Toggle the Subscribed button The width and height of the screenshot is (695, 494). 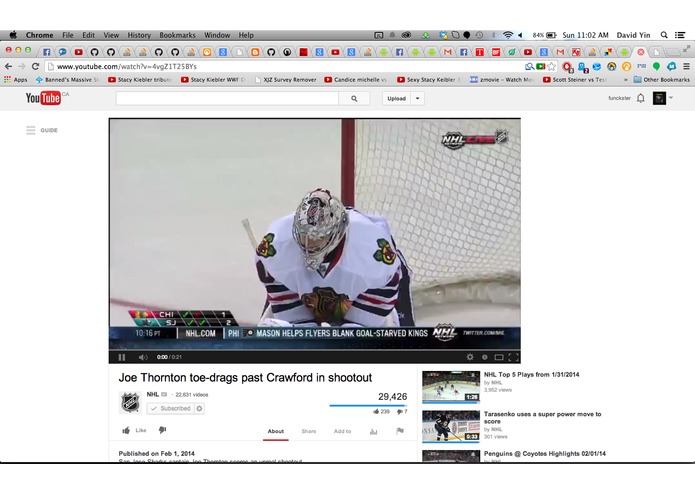[171, 408]
